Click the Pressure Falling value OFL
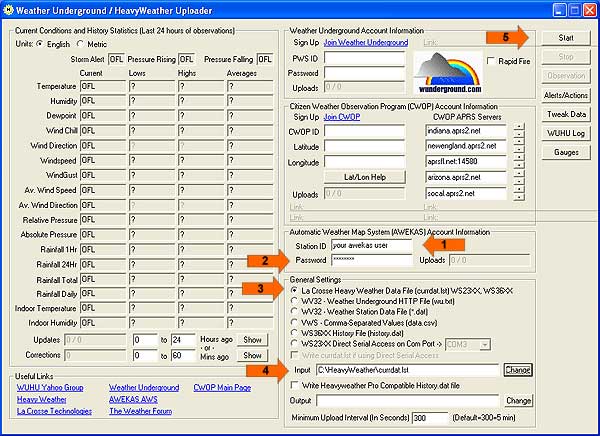Screen dimensions: 600x436 (x=265, y=59)
